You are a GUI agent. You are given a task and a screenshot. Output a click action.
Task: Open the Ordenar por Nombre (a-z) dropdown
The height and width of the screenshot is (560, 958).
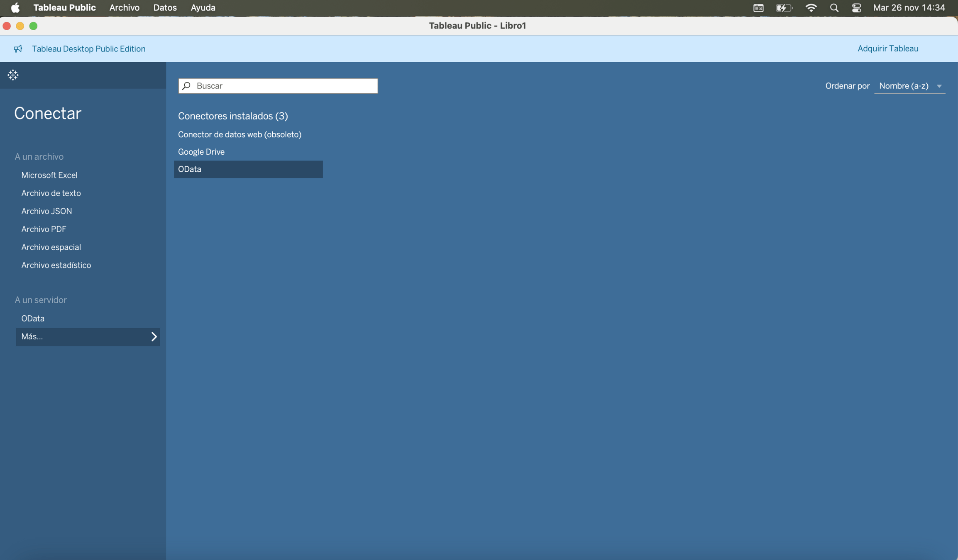[909, 86]
